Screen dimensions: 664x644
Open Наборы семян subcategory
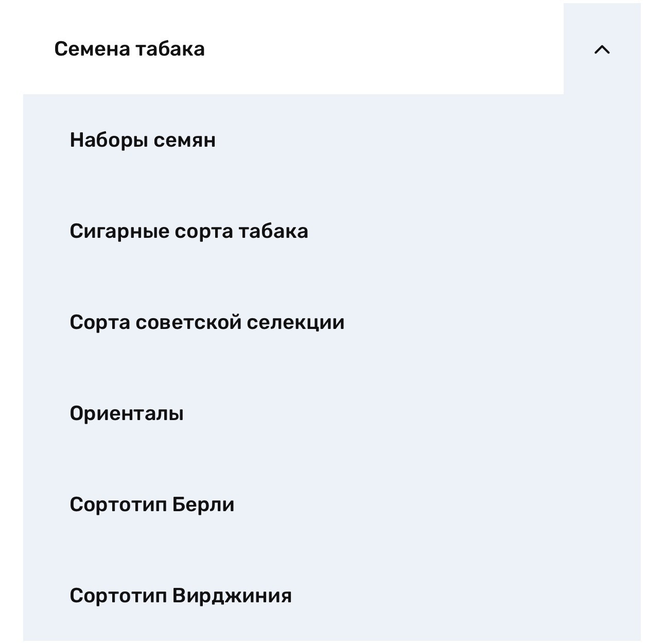[143, 140]
